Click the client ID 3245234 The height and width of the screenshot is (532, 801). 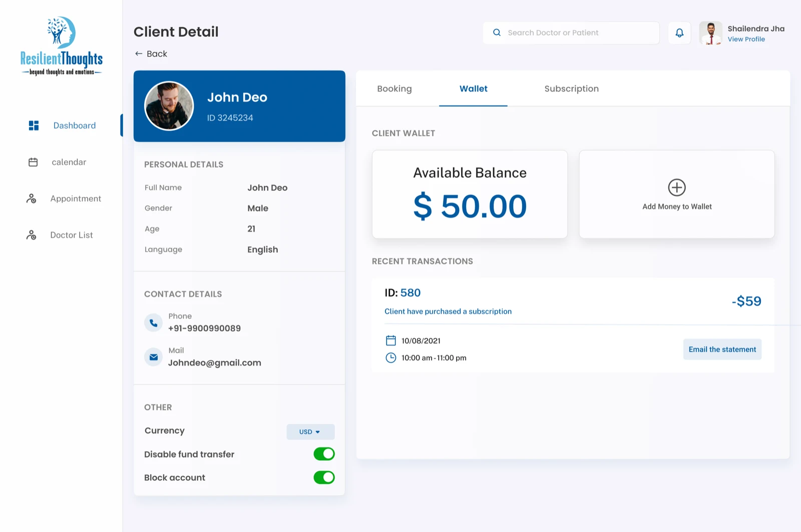click(230, 118)
